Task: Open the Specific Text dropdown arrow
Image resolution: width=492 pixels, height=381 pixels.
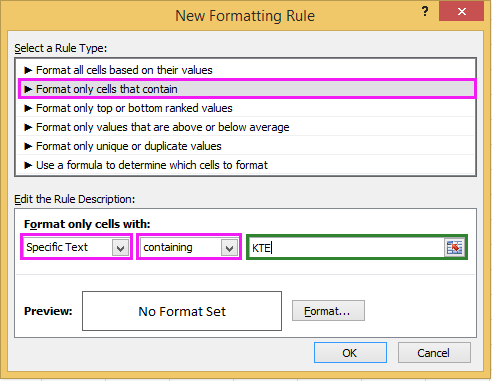Action: tap(120, 248)
